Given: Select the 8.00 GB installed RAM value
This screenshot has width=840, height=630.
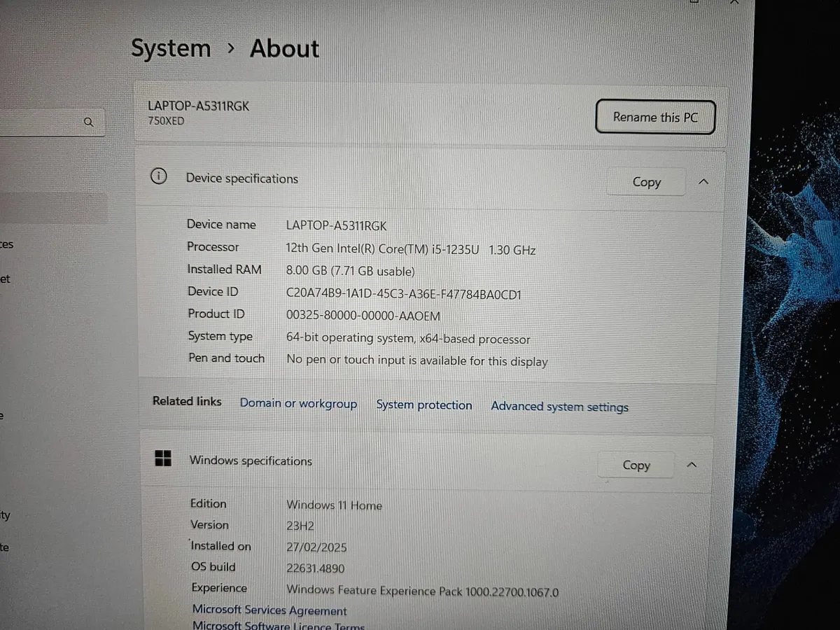Looking at the screenshot, I should click(351, 271).
